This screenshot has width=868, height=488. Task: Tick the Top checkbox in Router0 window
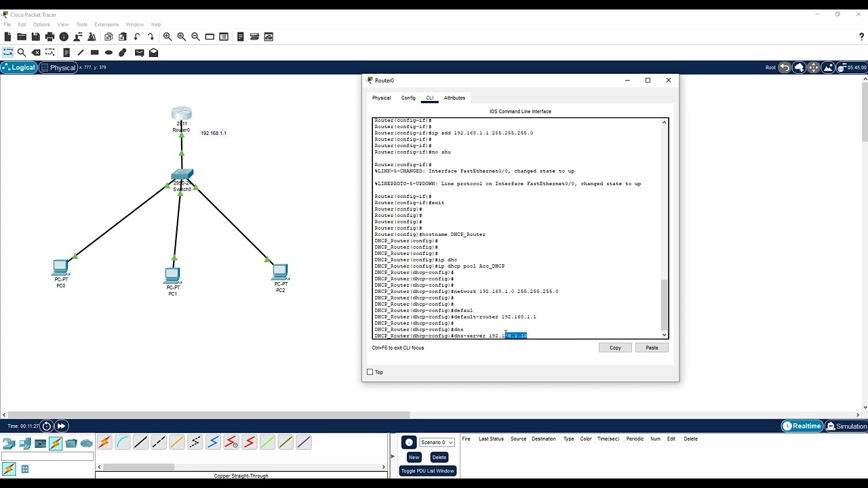[x=370, y=372]
